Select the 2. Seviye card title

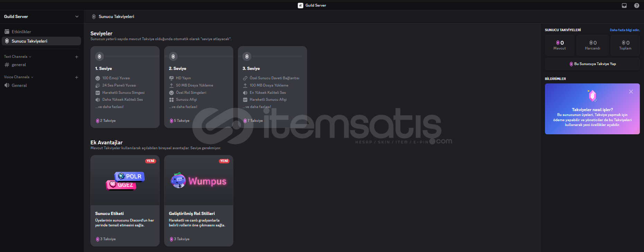(178, 69)
